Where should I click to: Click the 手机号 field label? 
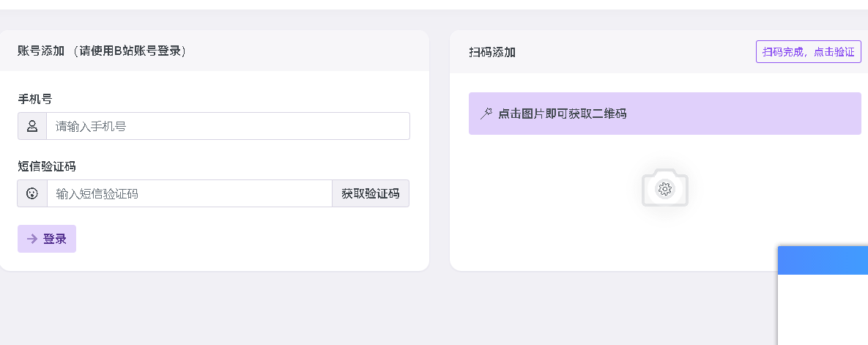(x=35, y=99)
